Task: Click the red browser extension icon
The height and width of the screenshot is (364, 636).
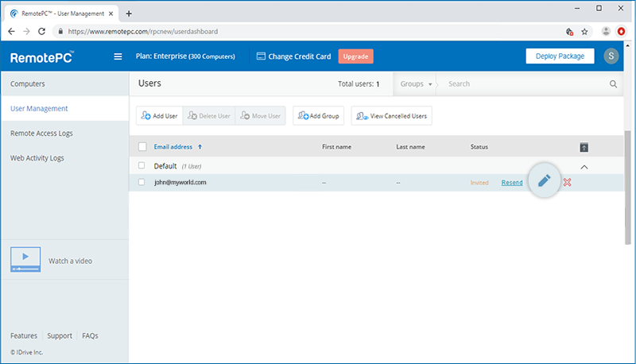Action: 621,31
